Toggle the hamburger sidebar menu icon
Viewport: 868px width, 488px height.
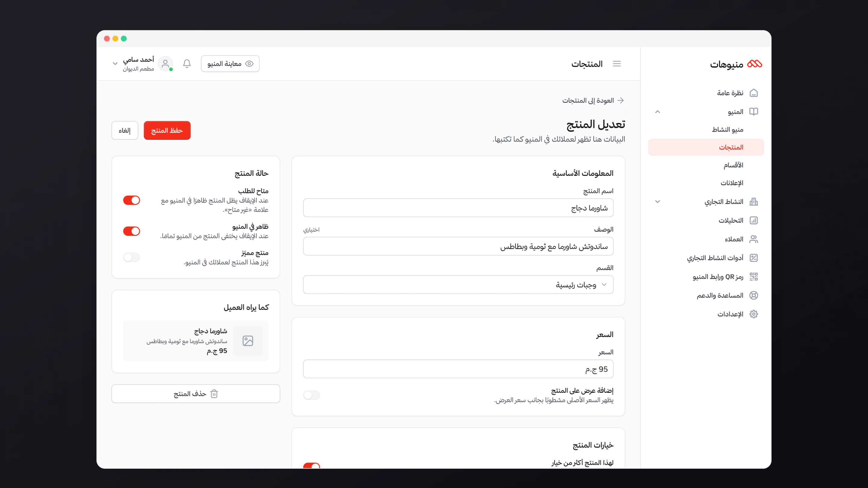coord(617,64)
